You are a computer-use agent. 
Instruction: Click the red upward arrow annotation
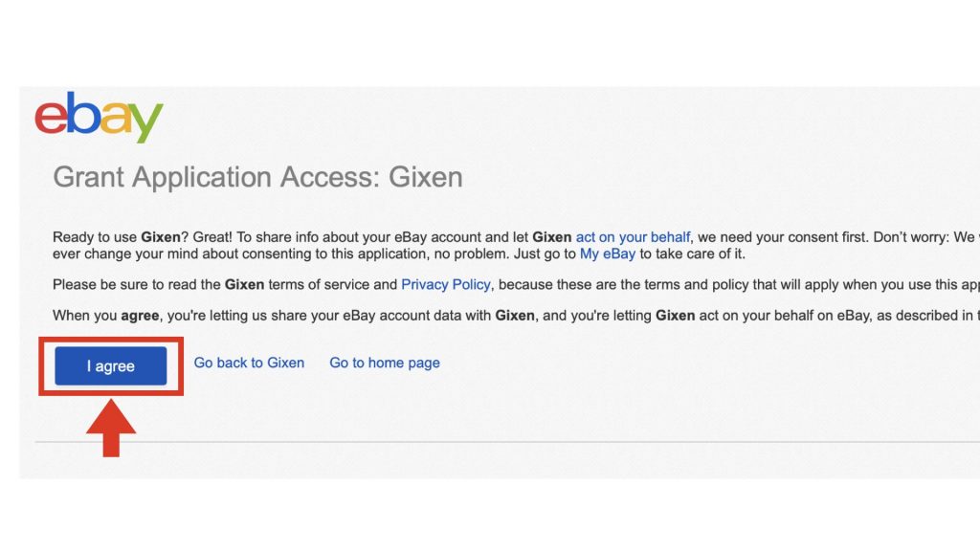(111, 429)
